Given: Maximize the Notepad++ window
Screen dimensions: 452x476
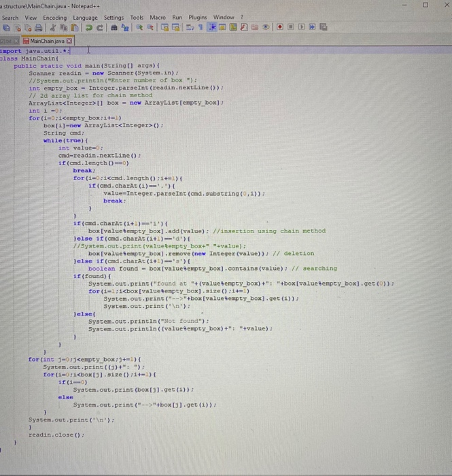Looking at the screenshot, I should point(425,5).
